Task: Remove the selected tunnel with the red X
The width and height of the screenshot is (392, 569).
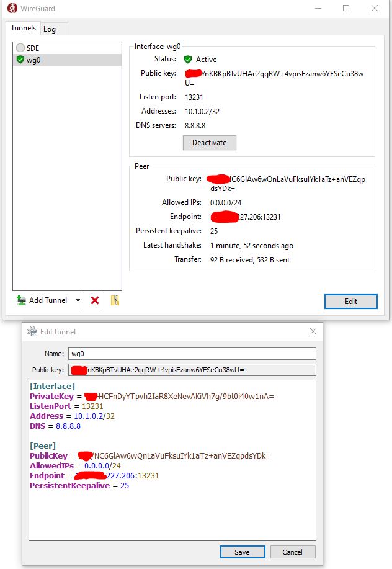Action: point(95,300)
